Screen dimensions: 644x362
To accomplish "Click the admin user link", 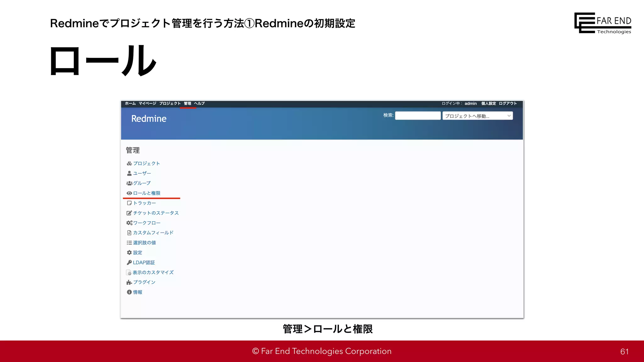I will [x=471, y=103].
